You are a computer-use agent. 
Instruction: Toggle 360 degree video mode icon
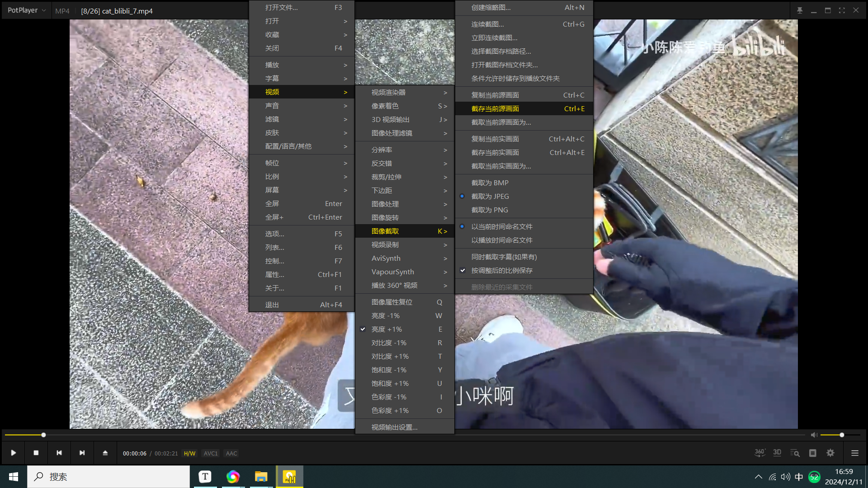[x=759, y=453]
